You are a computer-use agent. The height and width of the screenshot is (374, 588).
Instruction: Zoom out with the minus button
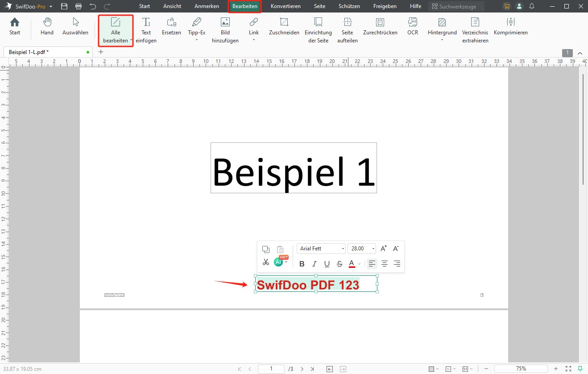pos(486,369)
